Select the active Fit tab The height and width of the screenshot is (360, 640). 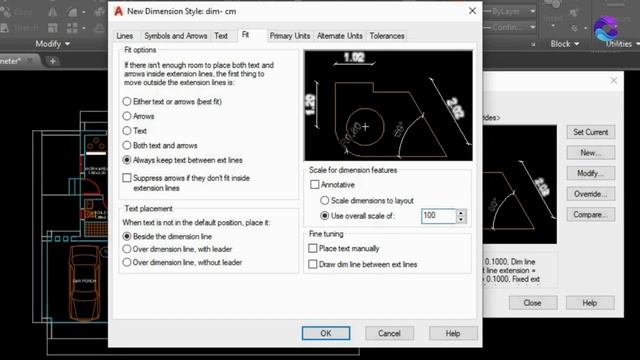[x=245, y=35]
